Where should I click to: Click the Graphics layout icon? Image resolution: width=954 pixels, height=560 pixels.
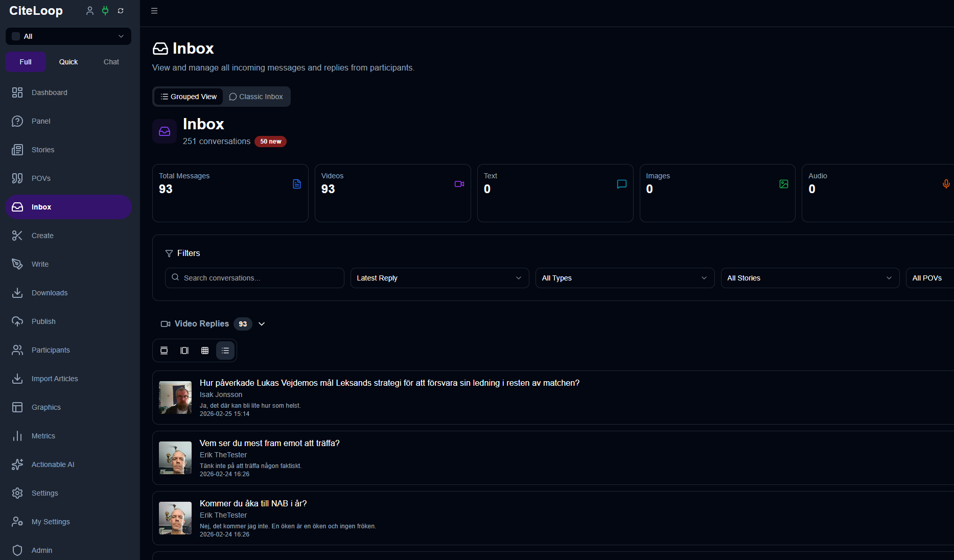coord(17,407)
